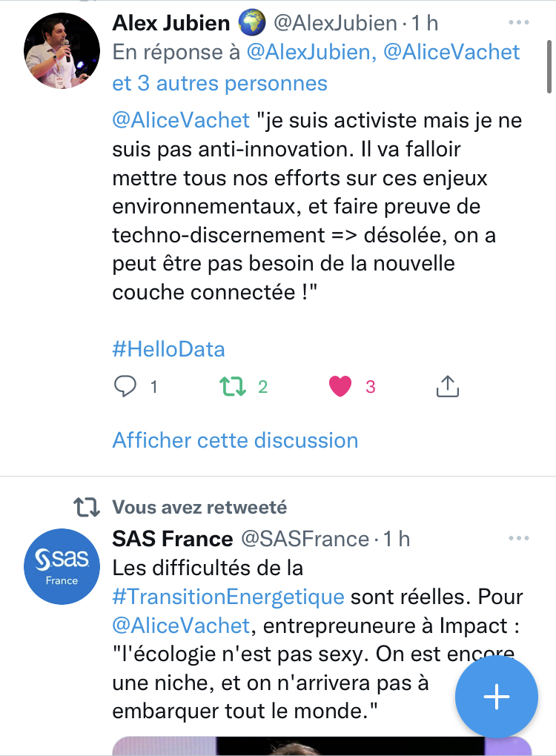Screen dimensions: 556x756
Task: Open SAS France profile logo
Action: 62,566
